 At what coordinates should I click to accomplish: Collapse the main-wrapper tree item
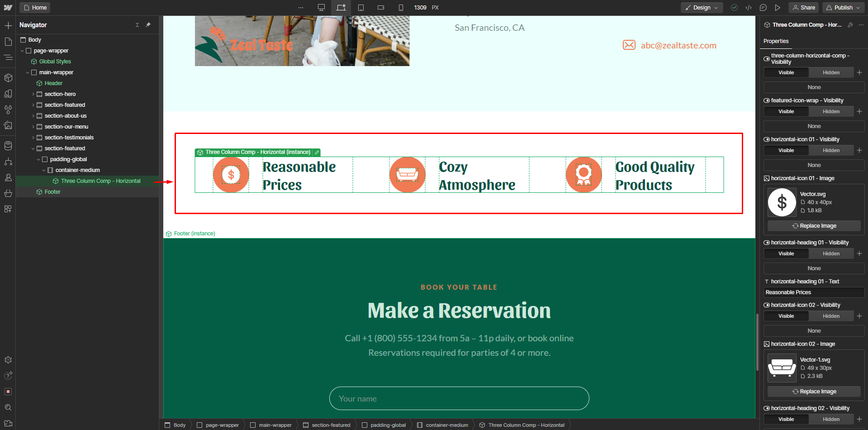pos(27,72)
